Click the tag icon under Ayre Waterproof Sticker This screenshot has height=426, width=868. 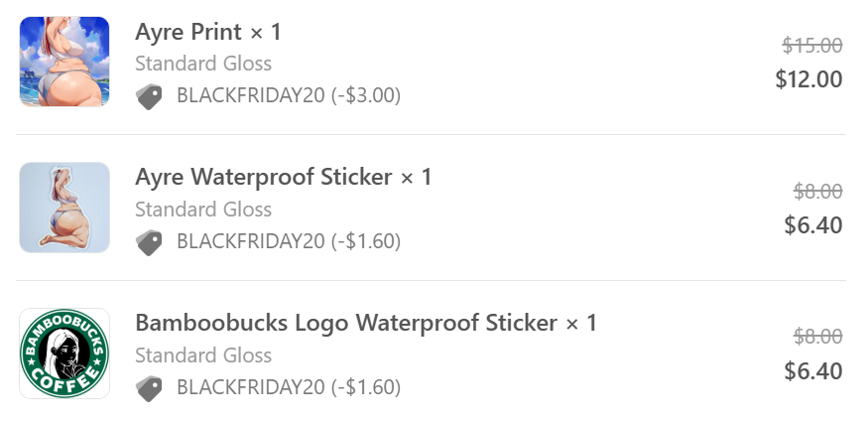(149, 242)
